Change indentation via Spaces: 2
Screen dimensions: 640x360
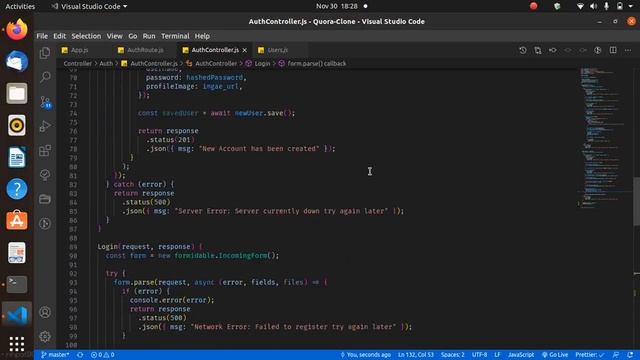click(452, 355)
